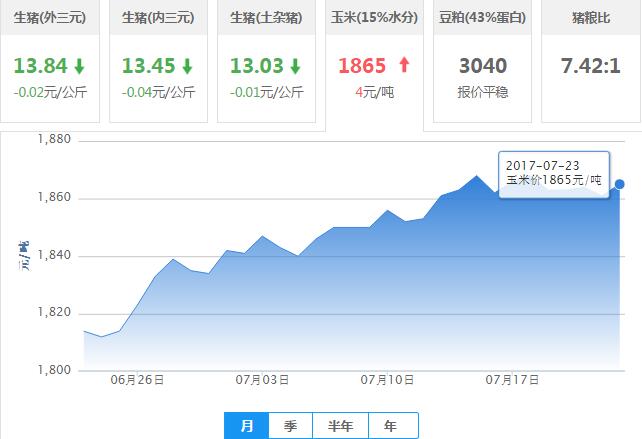Click the 1,820 y-axis label
Image resolution: width=642 pixels, height=439 pixels.
[54, 312]
